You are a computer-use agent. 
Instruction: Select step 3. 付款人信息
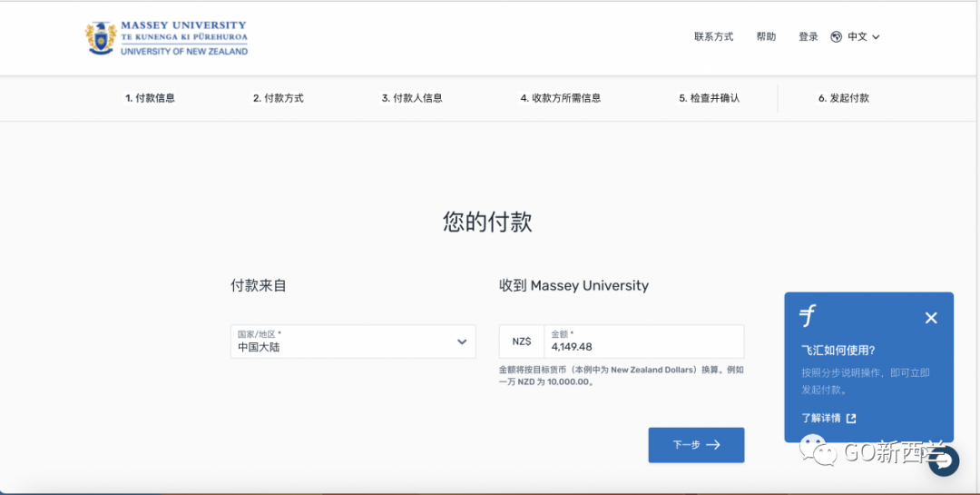[412, 98]
